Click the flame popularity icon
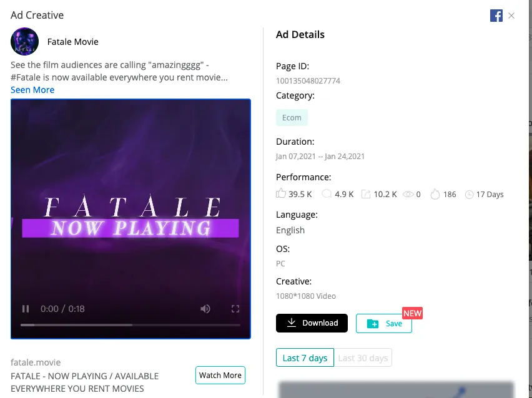 435,194
